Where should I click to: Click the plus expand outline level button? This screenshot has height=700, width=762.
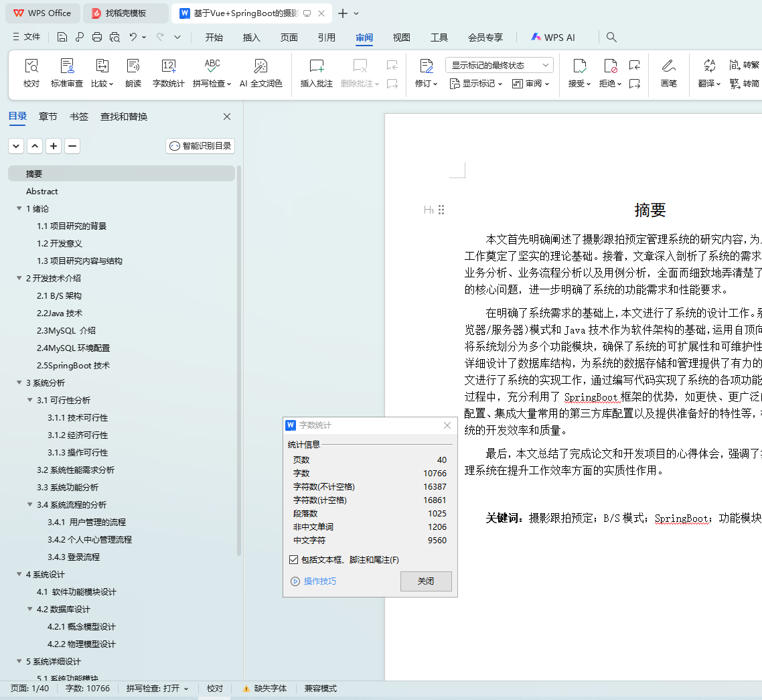[x=54, y=146]
